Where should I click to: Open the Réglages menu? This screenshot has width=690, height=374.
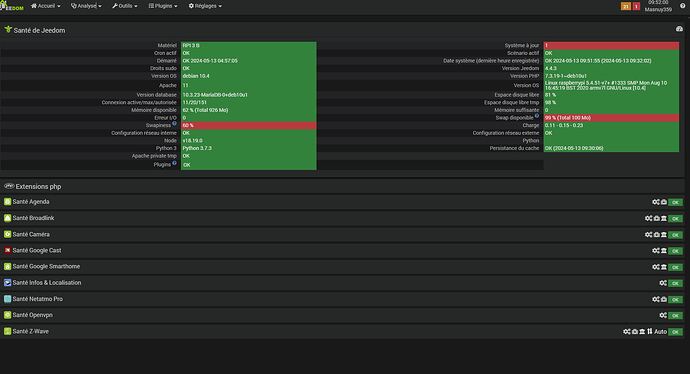click(x=205, y=6)
